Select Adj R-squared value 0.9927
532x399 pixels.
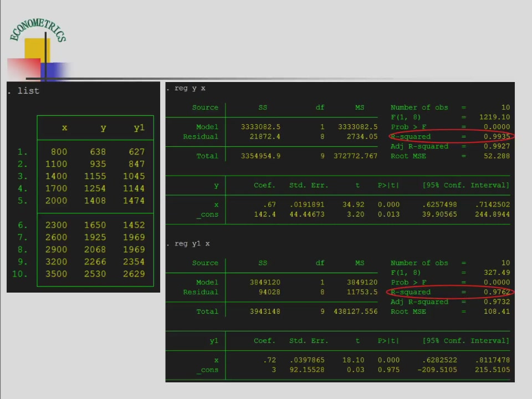pos(497,146)
